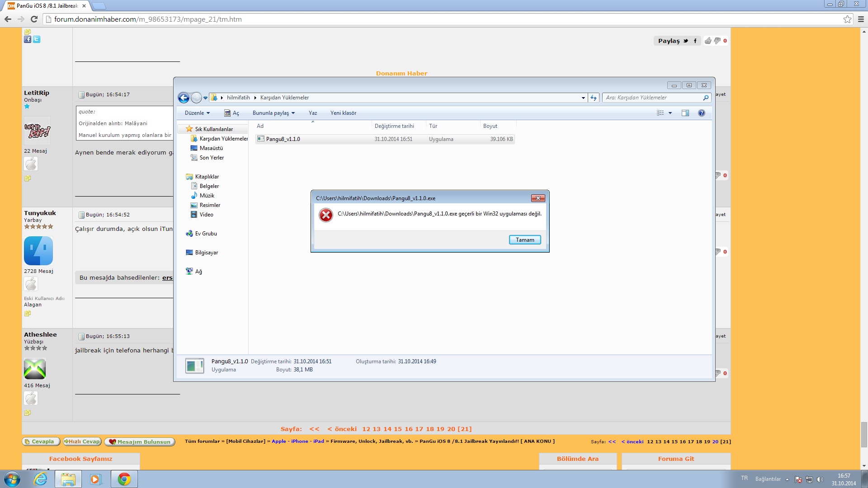
Task: Click the Chrome URL address bar
Action: [443, 19]
